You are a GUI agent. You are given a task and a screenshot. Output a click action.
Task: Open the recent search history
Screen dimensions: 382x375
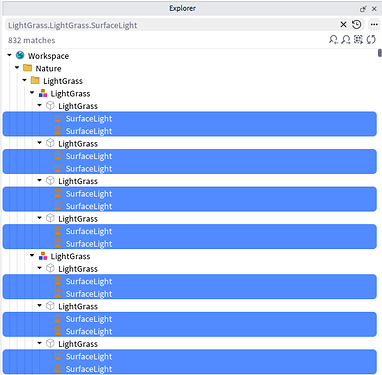pos(357,25)
